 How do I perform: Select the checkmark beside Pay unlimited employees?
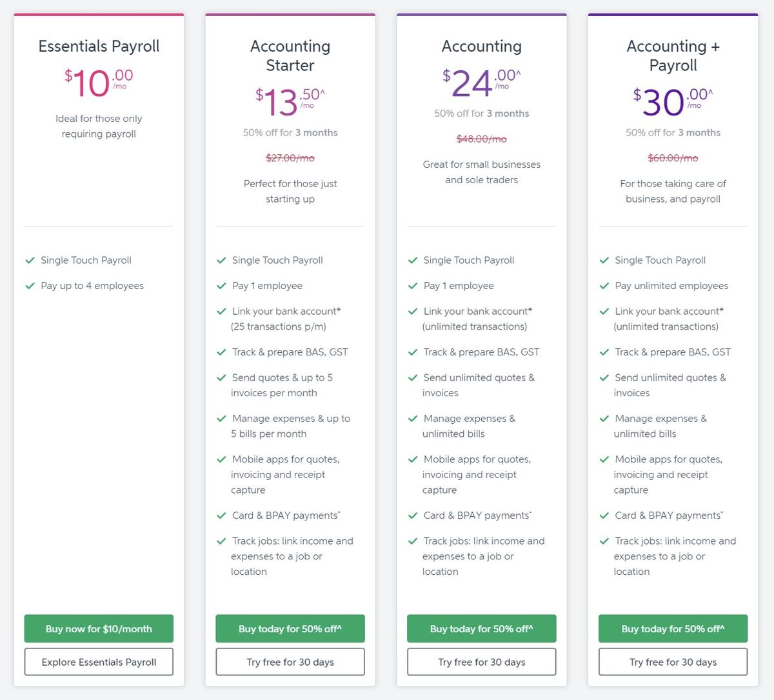coord(604,285)
